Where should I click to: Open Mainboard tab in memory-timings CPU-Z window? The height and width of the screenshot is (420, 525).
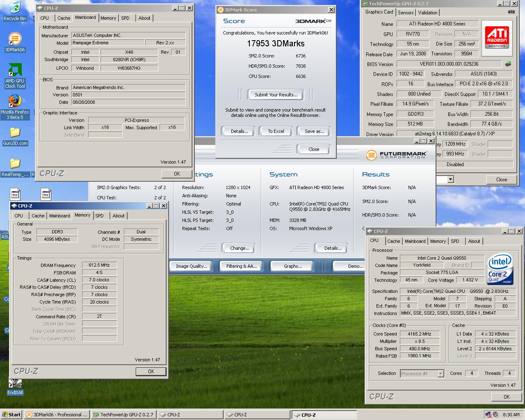[59, 216]
